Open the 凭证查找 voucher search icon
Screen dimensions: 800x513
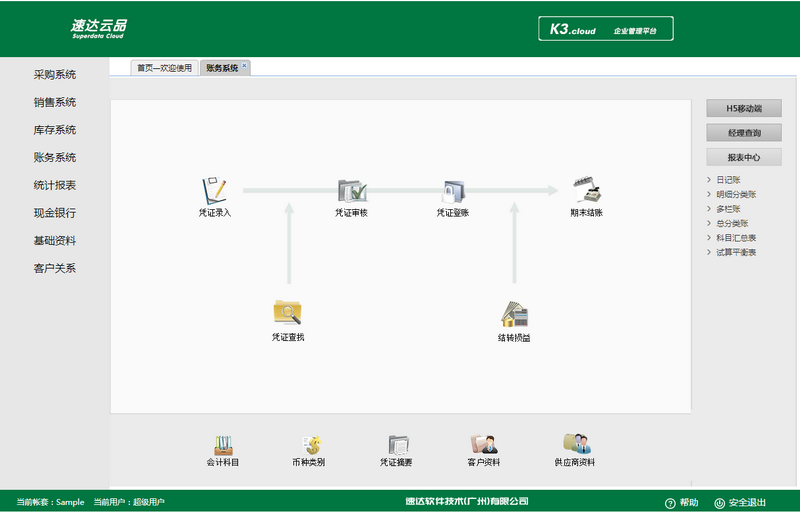(x=287, y=313)
